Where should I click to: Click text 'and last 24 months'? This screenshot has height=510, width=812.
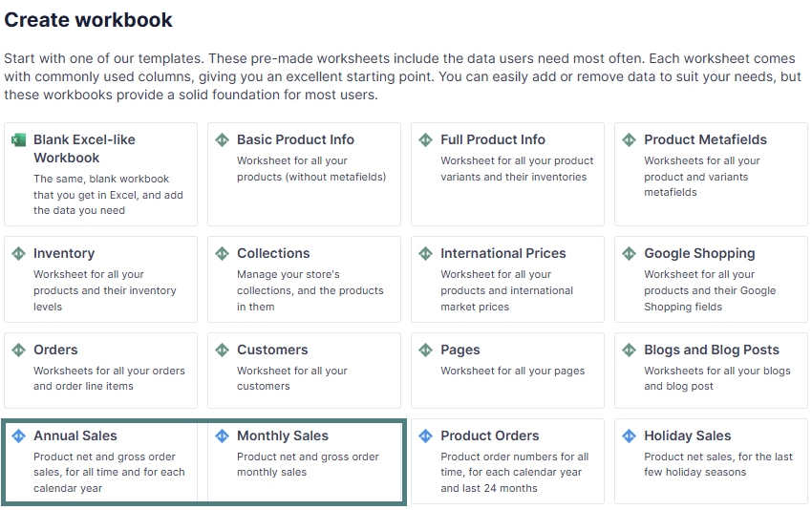tap(489, 488)
